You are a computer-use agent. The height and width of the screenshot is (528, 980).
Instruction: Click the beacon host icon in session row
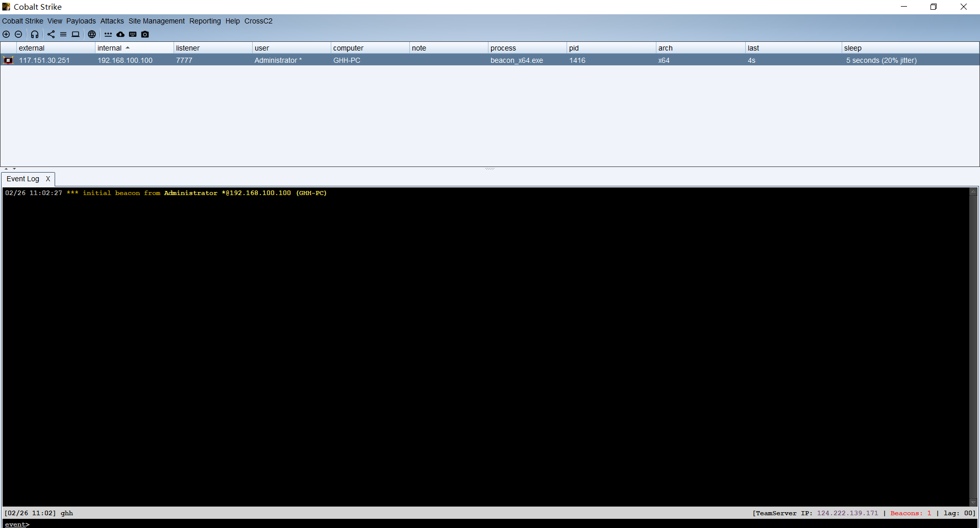click(8, 60)
